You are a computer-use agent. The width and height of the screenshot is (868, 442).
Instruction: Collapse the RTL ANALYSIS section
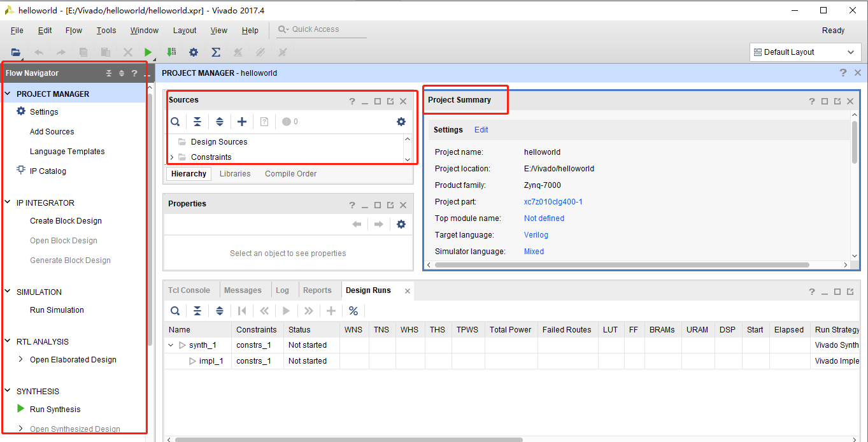8,341
